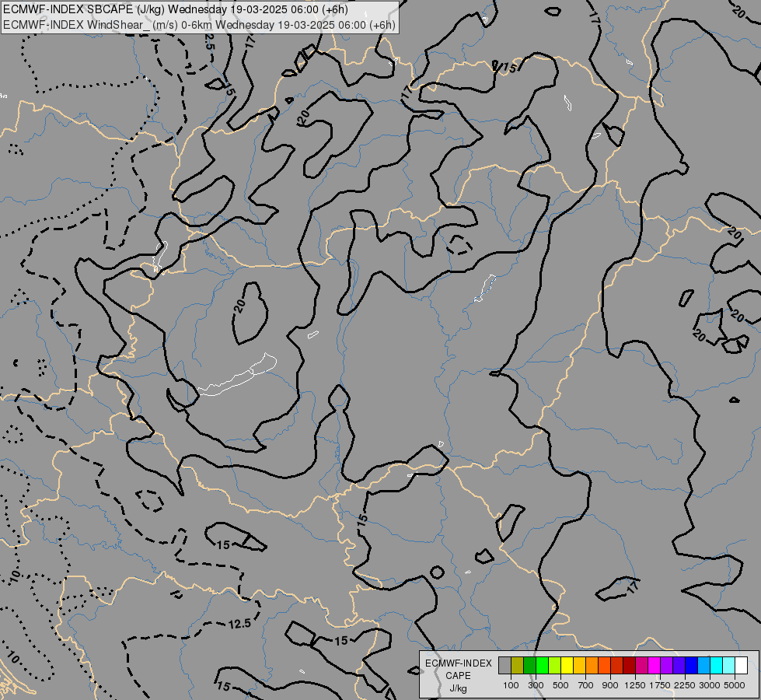Select the orange-red swatch before 900
761x700 pixels.
point(604,666)
